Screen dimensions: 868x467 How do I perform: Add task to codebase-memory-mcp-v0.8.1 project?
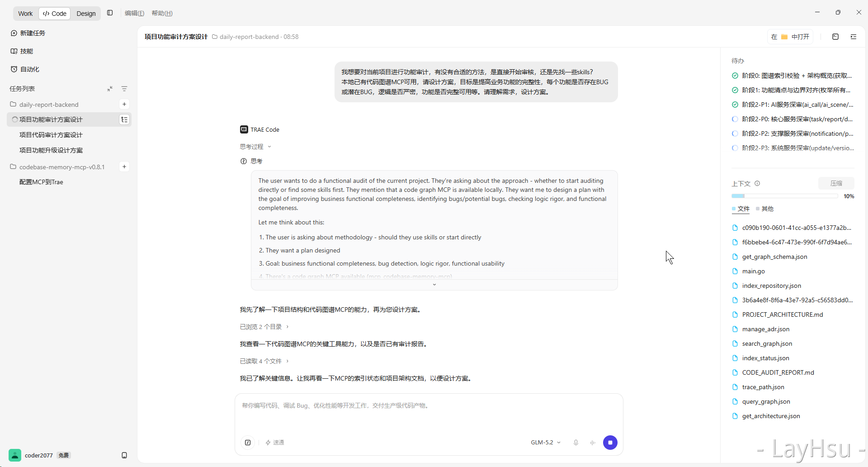click(x=124, y=167)
